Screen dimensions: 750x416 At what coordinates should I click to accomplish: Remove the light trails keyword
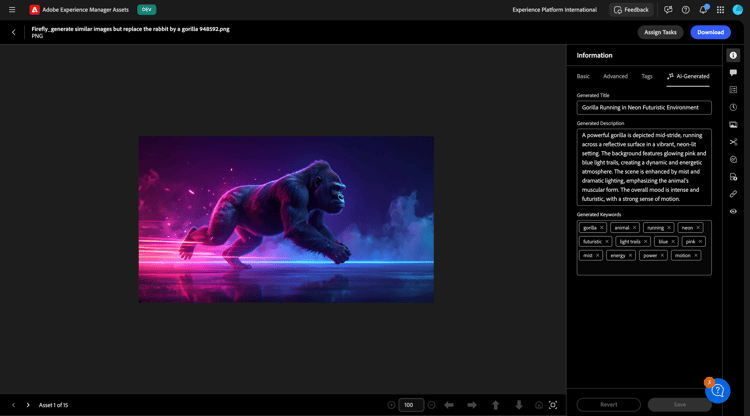[645, 241]
